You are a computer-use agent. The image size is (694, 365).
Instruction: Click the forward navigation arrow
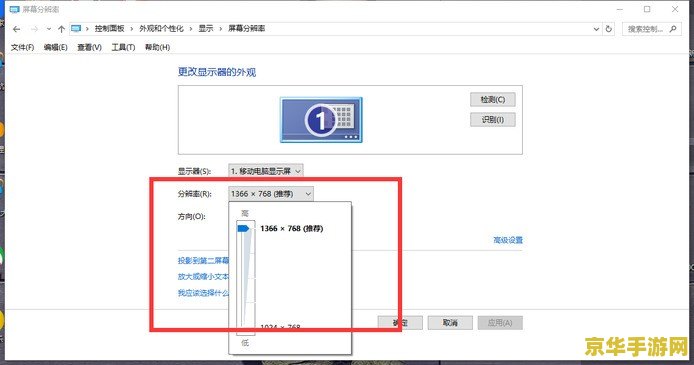click(34, 29)
